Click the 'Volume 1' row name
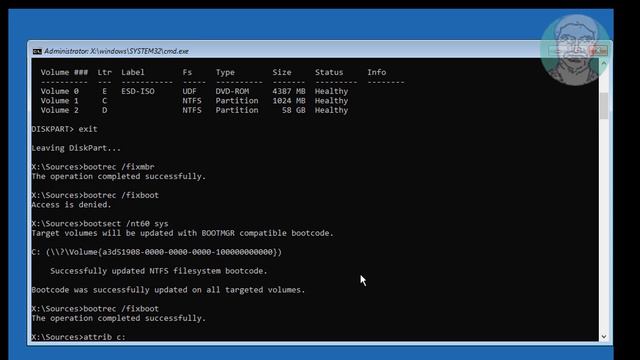The height and width of the screenshot is (360, 640). click(60, 101)
